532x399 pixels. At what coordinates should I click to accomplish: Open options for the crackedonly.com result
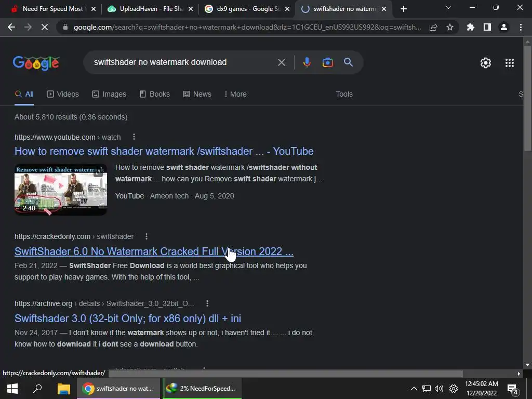coord(146,236)
